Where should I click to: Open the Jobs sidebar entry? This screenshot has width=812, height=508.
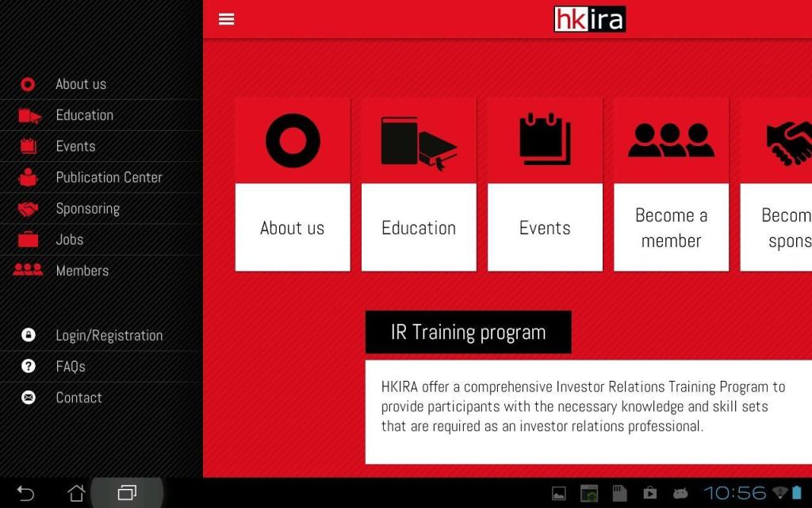(69, 239)
